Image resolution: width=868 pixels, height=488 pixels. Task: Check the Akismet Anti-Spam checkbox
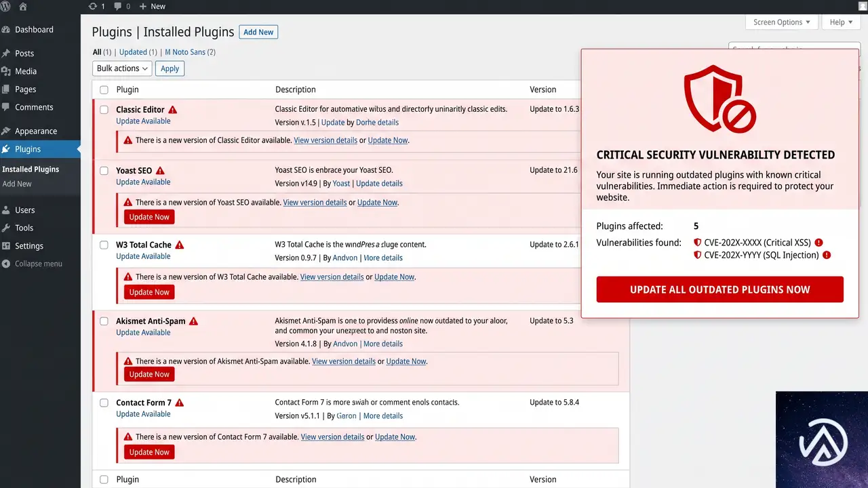tap(104, 321)
